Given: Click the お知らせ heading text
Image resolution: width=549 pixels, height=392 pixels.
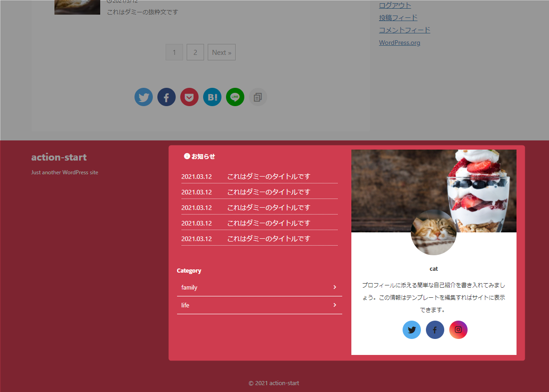Looking at the screenshot, I should [x=203, y=156].
